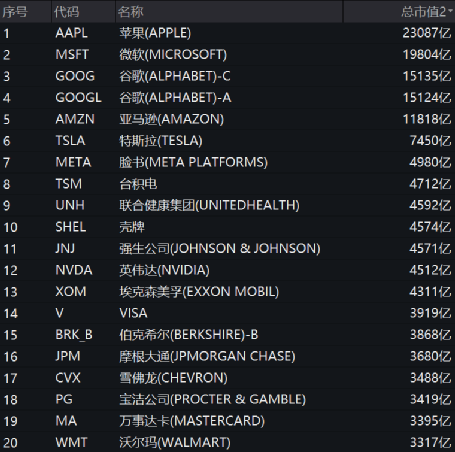Select the TSM 台积电 row
This screenshot has width=455, height=452.
tap(227, 184)
